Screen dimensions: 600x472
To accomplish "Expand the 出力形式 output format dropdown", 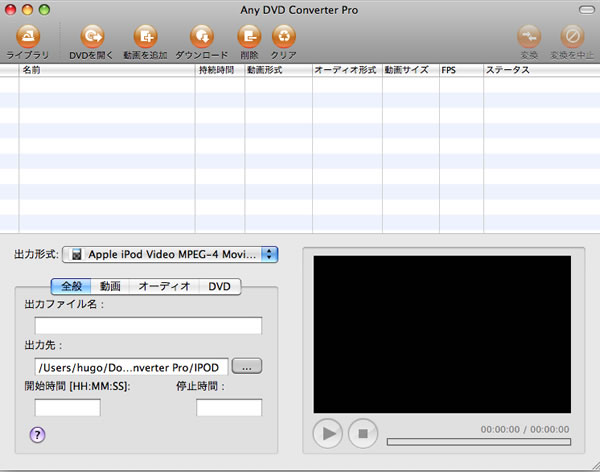I will click(170, 254).
